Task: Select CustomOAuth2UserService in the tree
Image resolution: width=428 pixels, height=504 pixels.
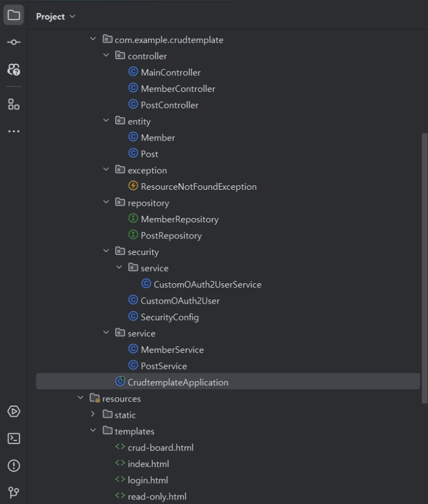Action: point(208,285)
